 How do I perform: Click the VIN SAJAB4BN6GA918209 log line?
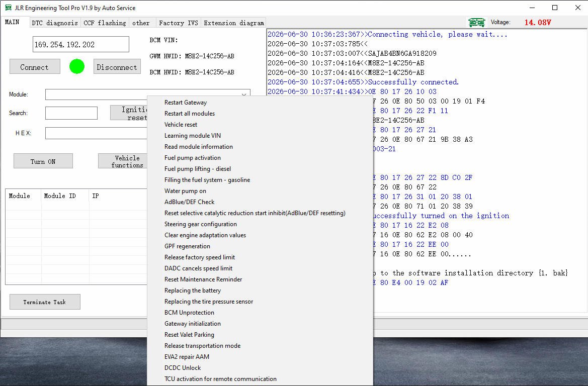coord(352,53)
